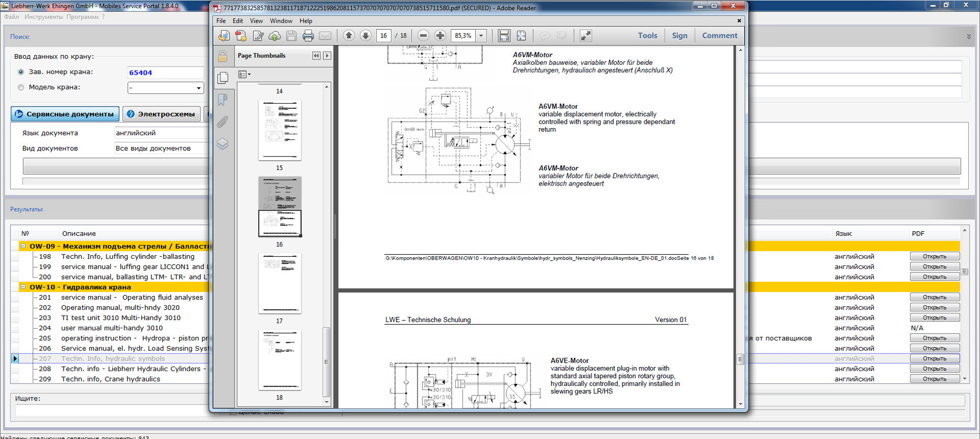Screen dimensions: 980x439
Task: Open the Attachments paperclip panel icon
Action: tap(222, 122)
